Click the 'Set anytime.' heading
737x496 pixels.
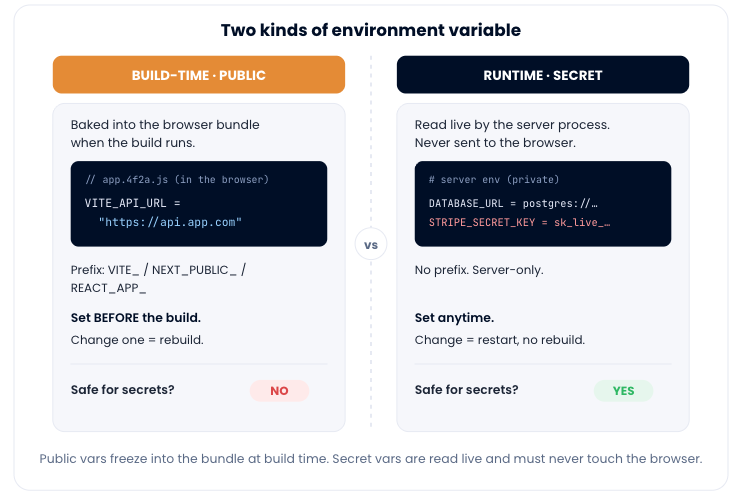pyautogui.click(x=455, y=318)
